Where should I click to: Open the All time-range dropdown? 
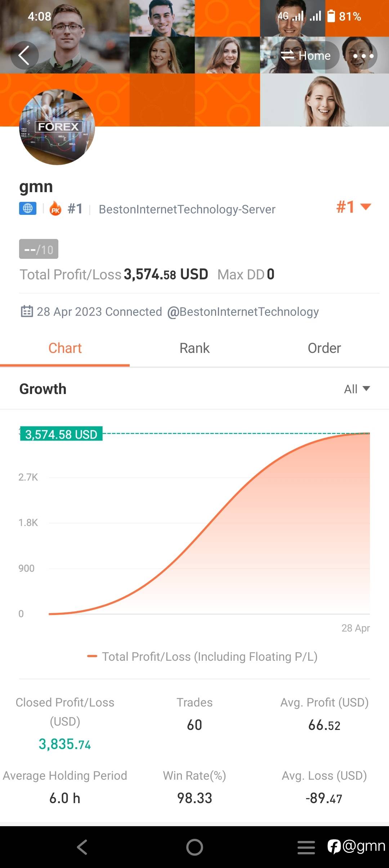[357, 389]
